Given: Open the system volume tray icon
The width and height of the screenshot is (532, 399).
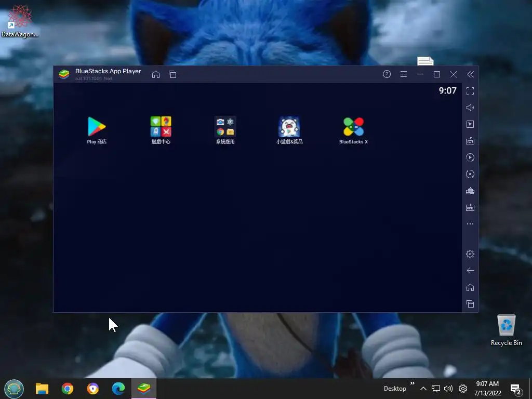Looking at the screenshot, I should [x=448, y=389].
